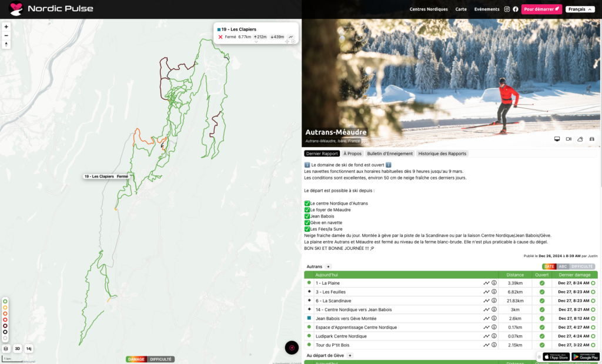602x364 pixels.
Task: Open the 6 - La Scandinave trail row
Action: click(451, 300)
